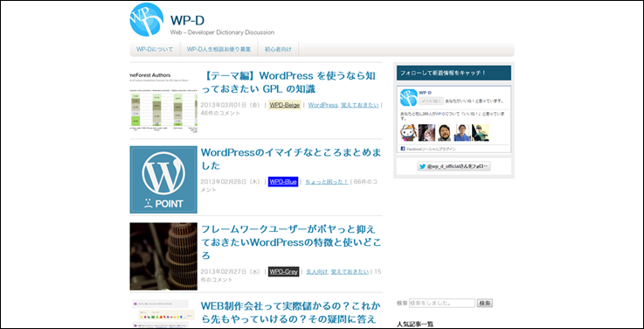Click the 2013年03月01日 post date text
The width and height of the screenshot is (644, 329).
pyautogui.click(x=230, y=105)
